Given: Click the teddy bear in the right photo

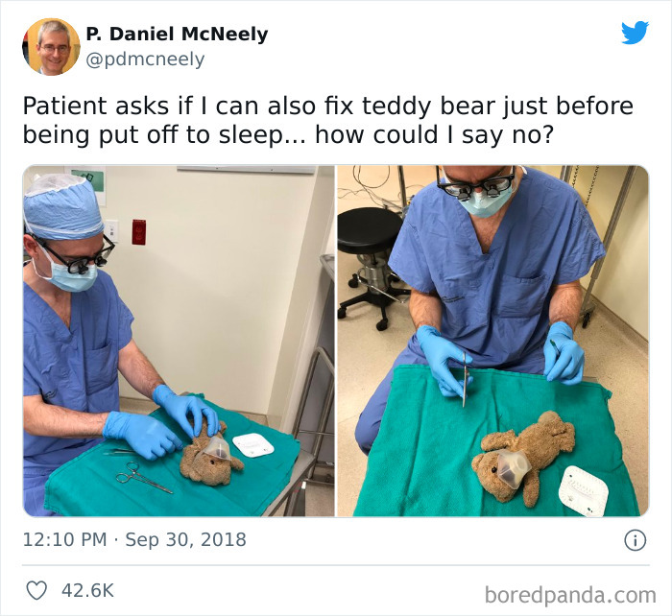Looking at the screenshot, I should (x=523, y=456).
